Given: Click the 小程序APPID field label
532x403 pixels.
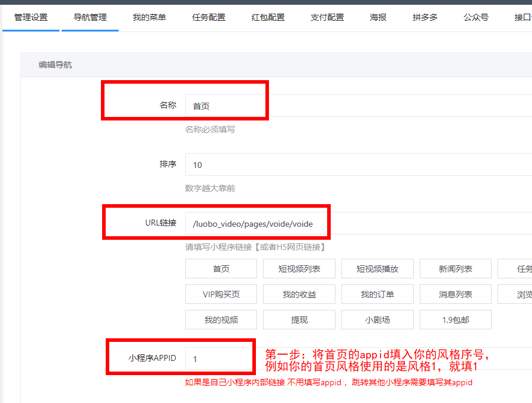Looking at the screenshot, I should click(x=153, y=358).
